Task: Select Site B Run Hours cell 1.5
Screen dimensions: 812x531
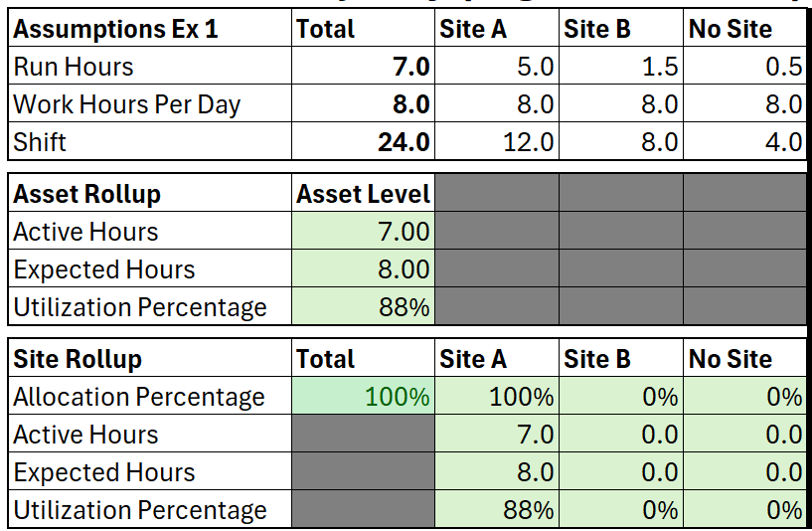Action: tap(621, 66)
